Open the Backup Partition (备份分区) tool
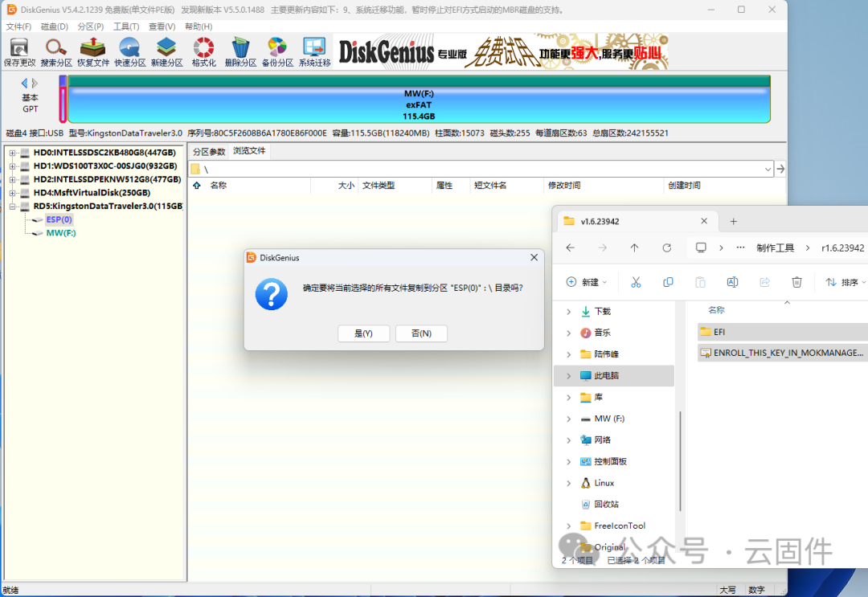Image resolution: width=868 pixels, height=597 pixels. coord(277,52)
